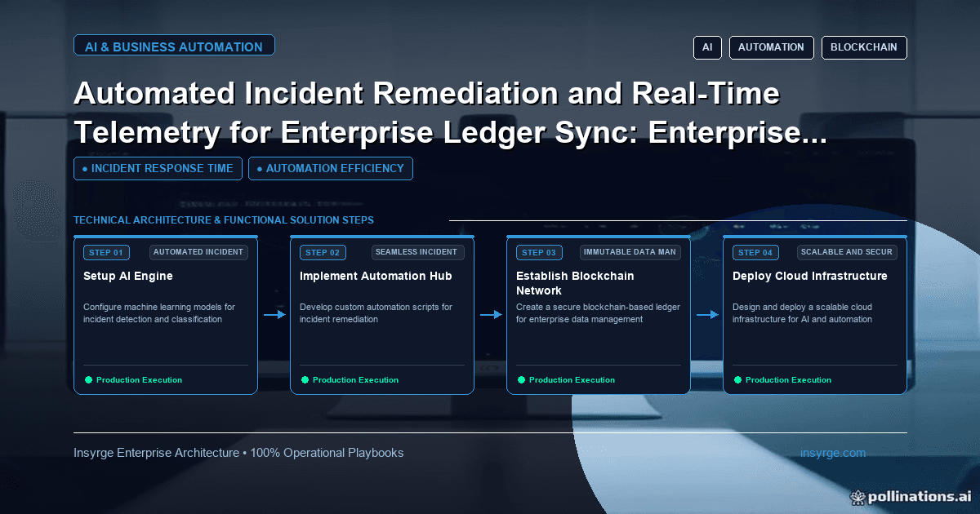
Task: Click the Establish Blockchain Network card title
Action: pyautogui.click(x=575, y=283)
